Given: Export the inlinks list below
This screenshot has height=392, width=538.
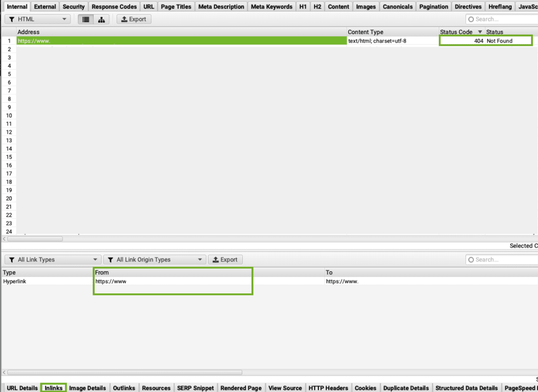Looking at the screenshot, I should click(225, 260).
